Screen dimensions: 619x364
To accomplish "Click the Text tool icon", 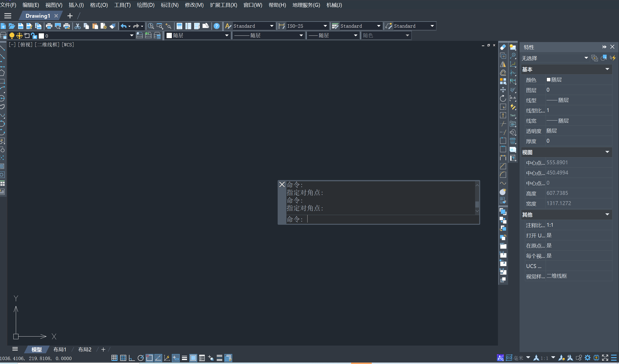I will click(513, 115).
